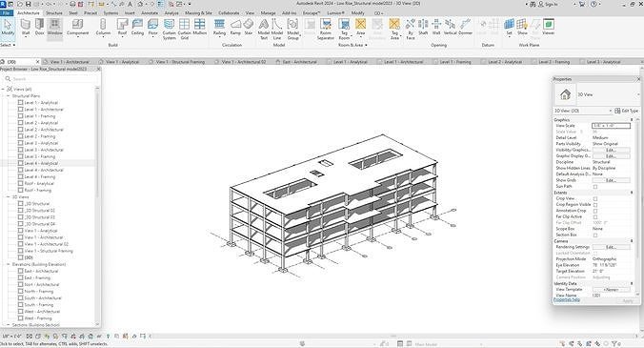Select the {3D} view in Project Browser
Screen dimensions: 644x348
click(28, 257)
